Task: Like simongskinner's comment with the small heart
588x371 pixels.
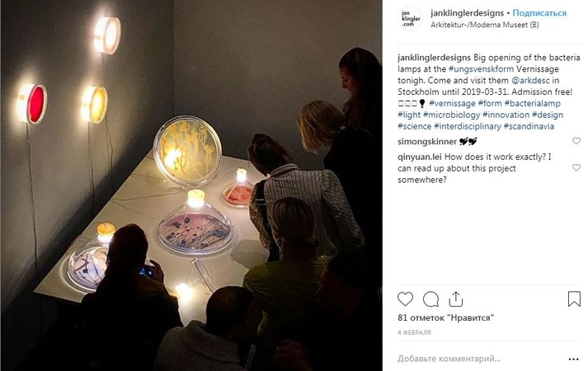Action: coord(576,141)
